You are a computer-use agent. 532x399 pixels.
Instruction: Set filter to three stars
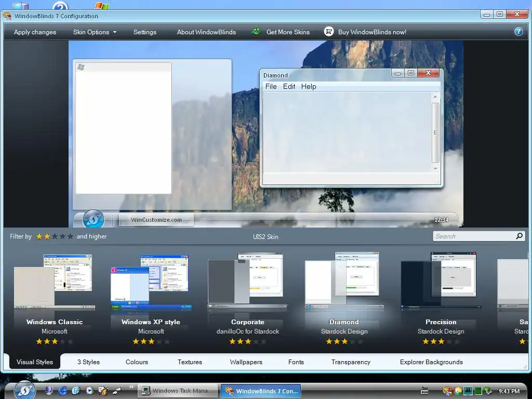click(55, 236)
